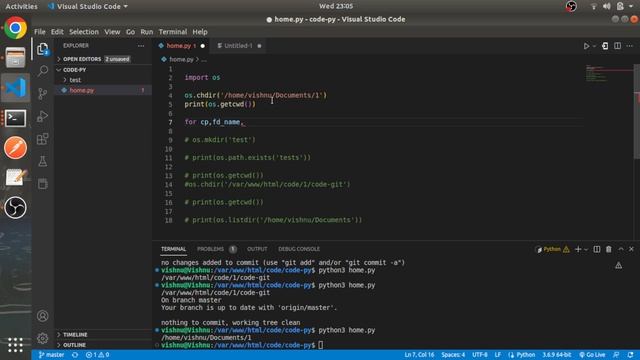Click the Python terminal warning label

(x=552, y=249)
